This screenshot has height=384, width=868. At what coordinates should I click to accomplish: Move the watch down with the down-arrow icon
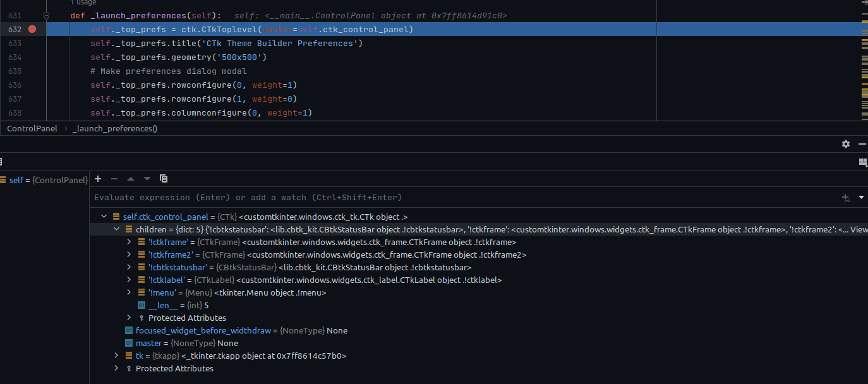click(147, 179)
